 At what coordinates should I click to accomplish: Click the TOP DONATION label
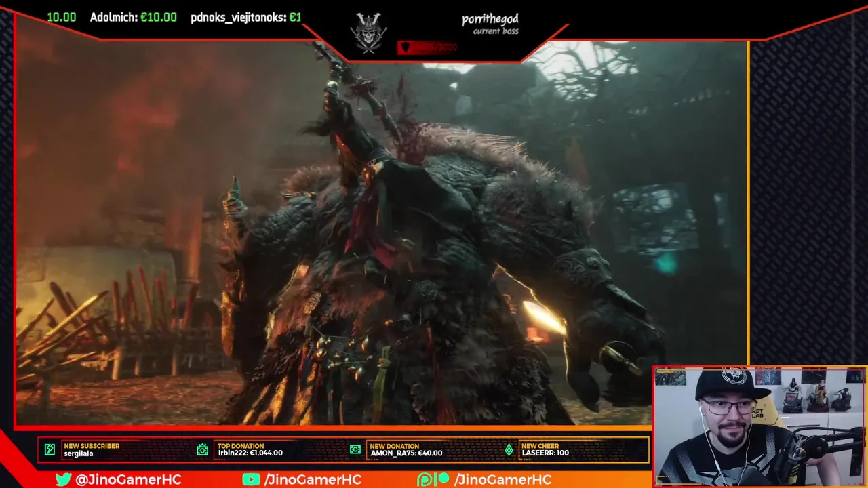click(241, 446)
